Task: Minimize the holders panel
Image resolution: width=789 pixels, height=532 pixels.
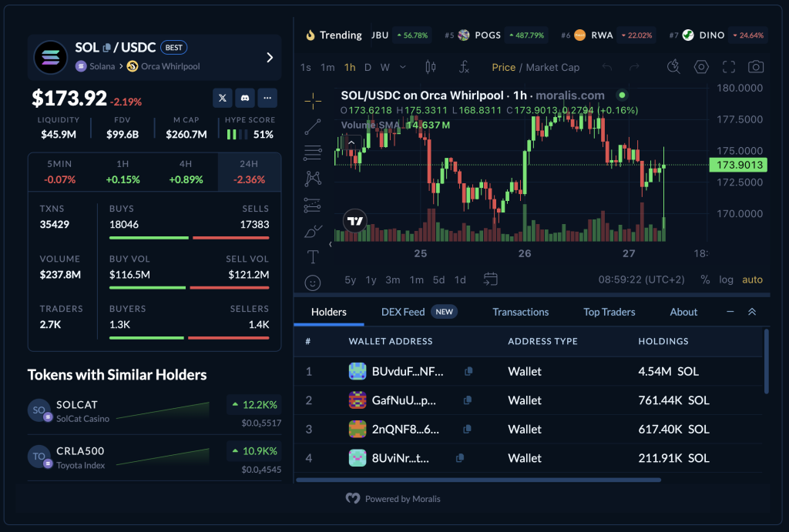Action: (x=730, y=312)
